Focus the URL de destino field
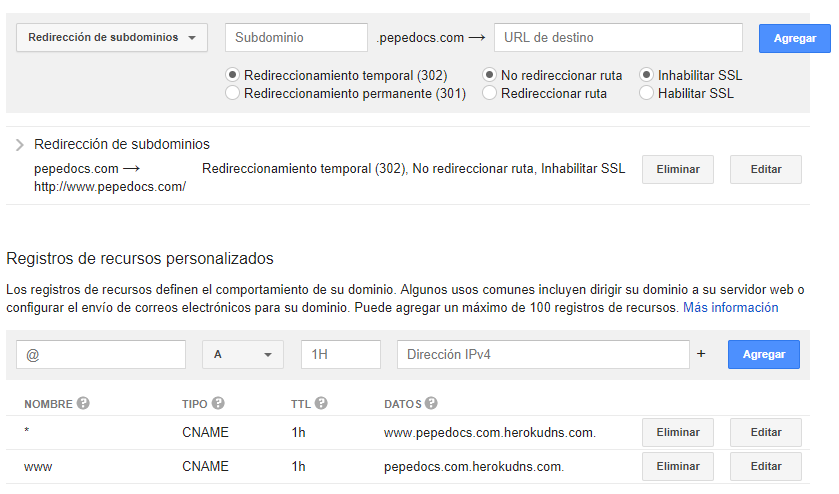The height and width of the screenshot is (494, 839). 618,37
